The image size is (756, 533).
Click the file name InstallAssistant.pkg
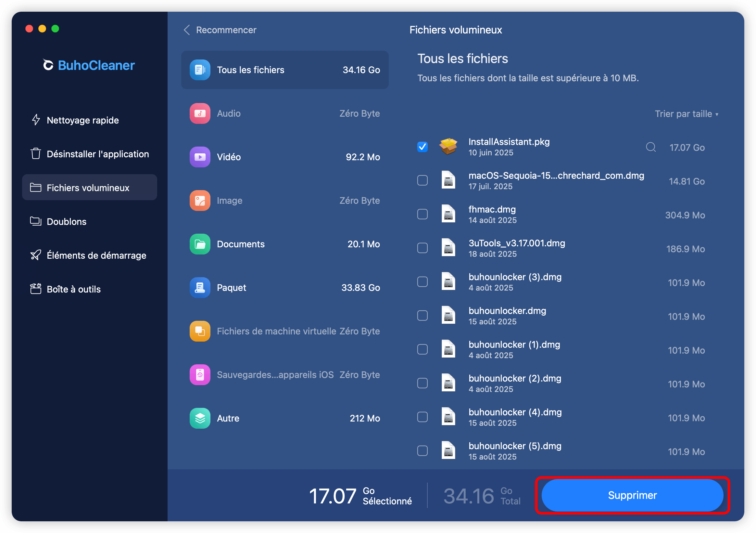pyautogui.click(x=509, y=142)
